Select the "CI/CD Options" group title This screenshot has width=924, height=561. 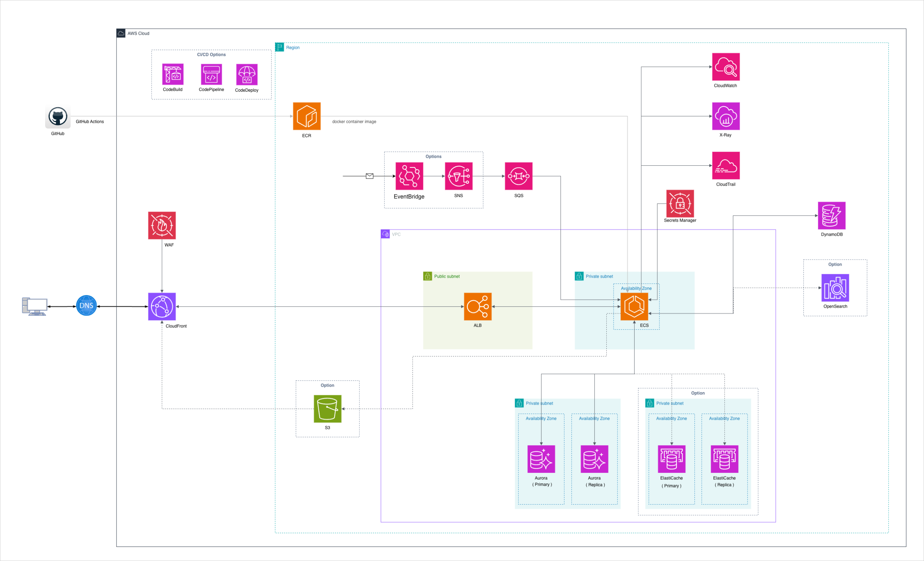[211, 55]
